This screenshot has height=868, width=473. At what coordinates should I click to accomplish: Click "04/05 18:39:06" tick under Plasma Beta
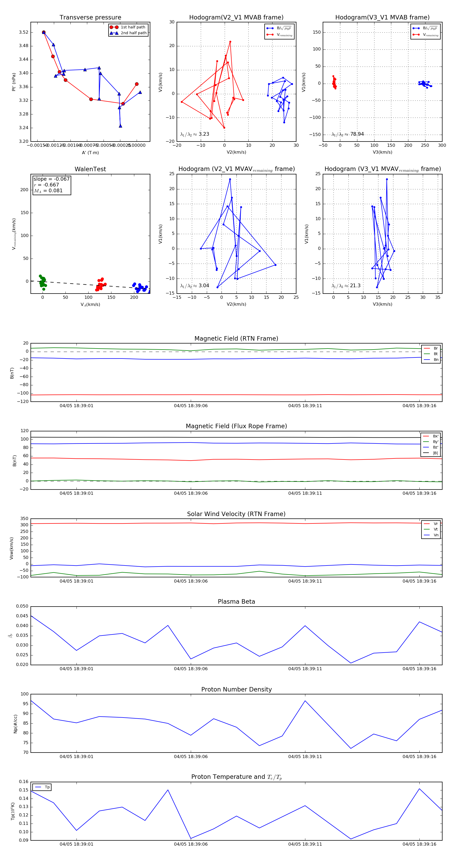[191, 669]
